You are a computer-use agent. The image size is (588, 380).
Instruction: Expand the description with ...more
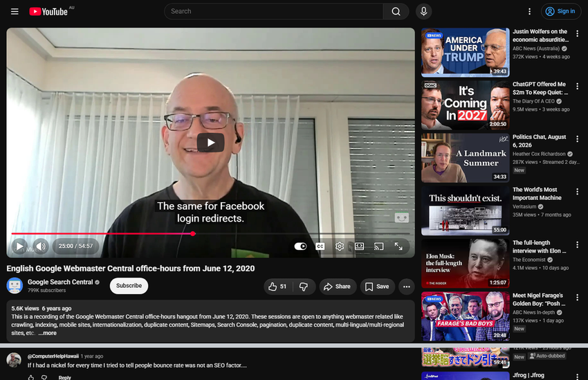48,333
